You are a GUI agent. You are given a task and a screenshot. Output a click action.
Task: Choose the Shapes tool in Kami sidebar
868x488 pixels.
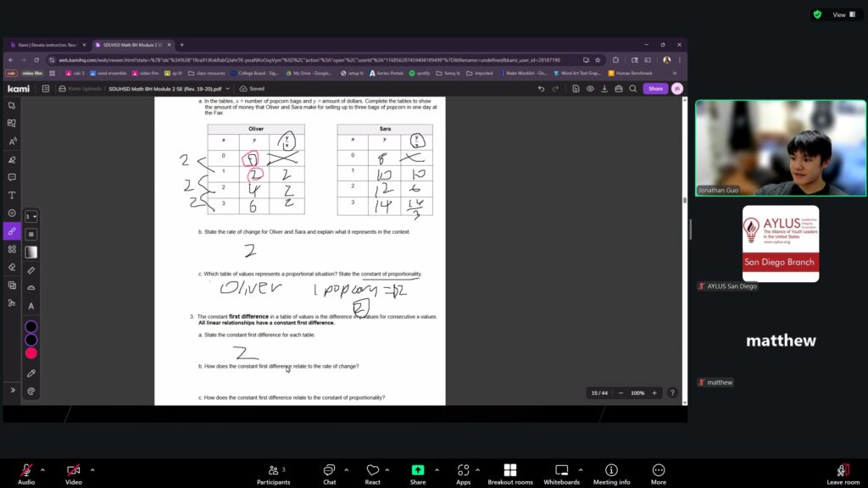pos(12,248)
